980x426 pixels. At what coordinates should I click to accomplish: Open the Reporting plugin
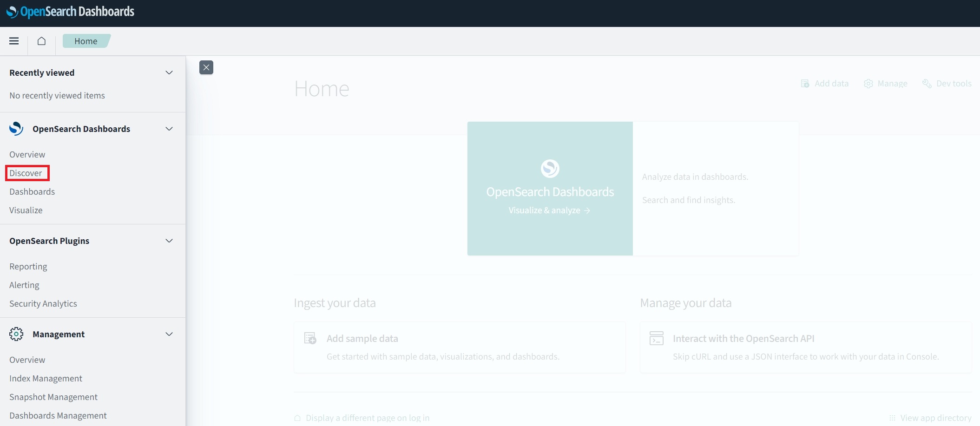click(x=28, y=266)
